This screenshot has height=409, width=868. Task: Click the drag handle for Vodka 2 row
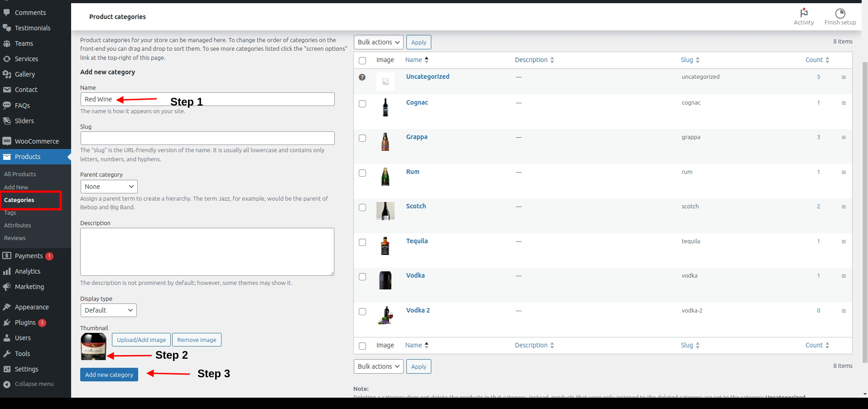tap(844, 311)
